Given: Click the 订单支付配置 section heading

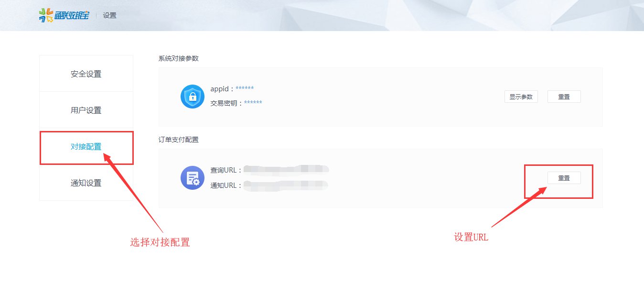Looking at the screenshot, I should click(x=178, y=140).
